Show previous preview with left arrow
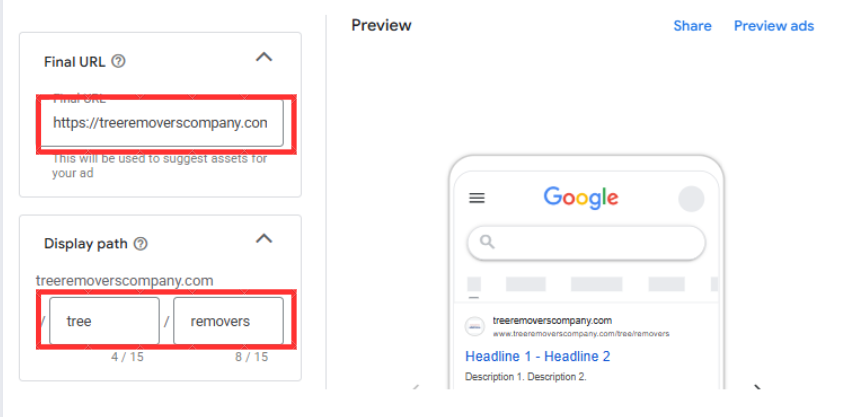 pyautogui.click(x=416, y=387)
